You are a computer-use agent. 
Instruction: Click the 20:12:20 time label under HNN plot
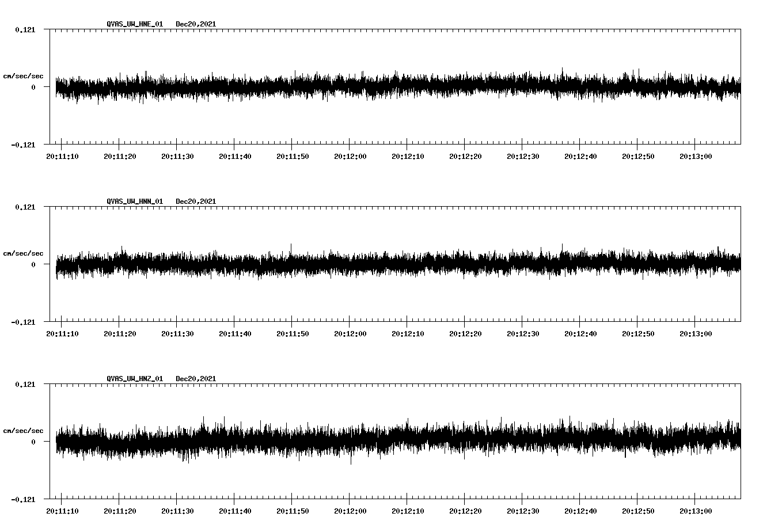click(x=465, y=333)
